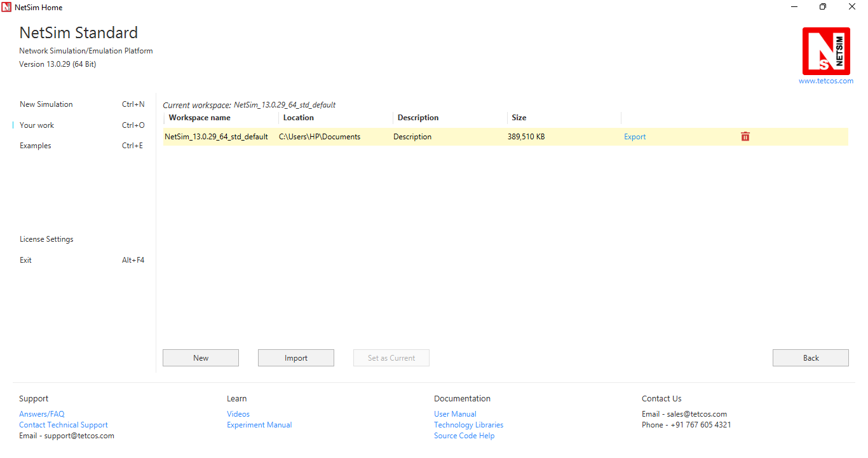The height and width of the screenshot is (458, 868).
Task: Close the NetSim Home window
Action: (852, 7)
